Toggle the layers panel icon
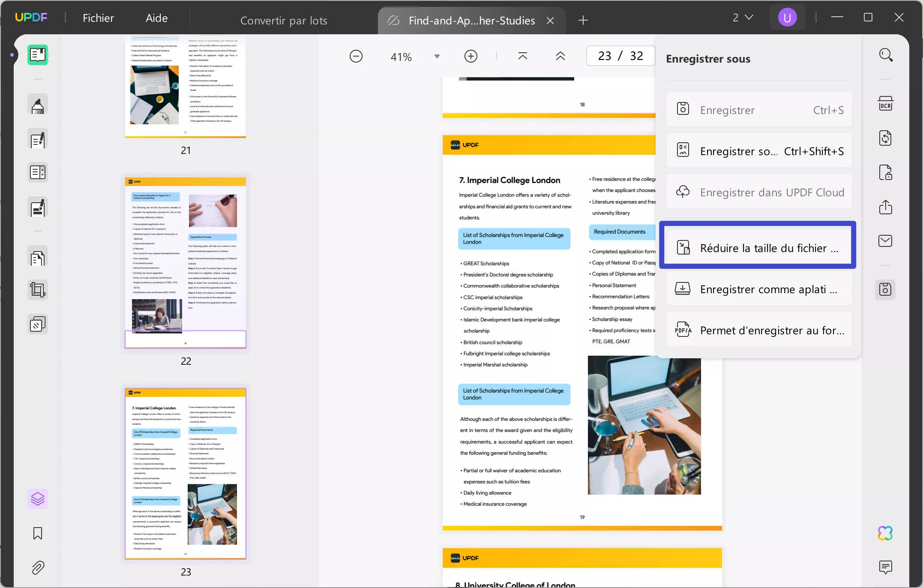 (38, 498)
